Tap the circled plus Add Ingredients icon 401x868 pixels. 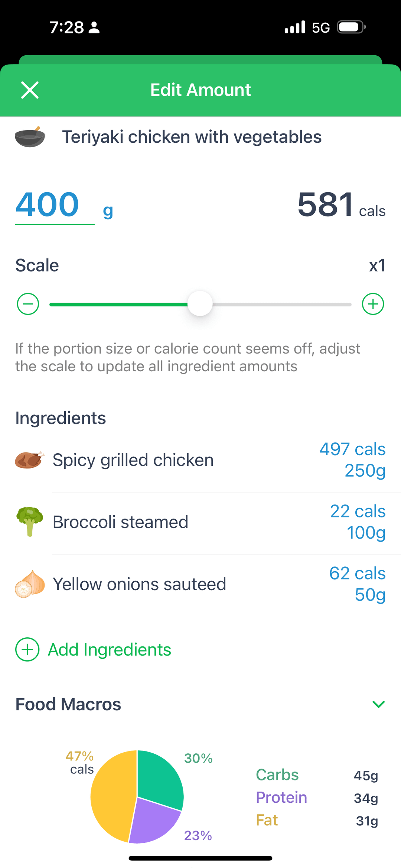point(27,650)
